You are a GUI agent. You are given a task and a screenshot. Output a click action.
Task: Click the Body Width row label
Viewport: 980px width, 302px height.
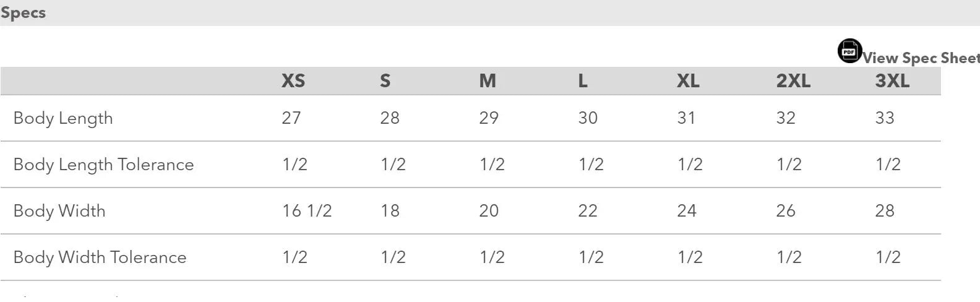tap(59, 211)
